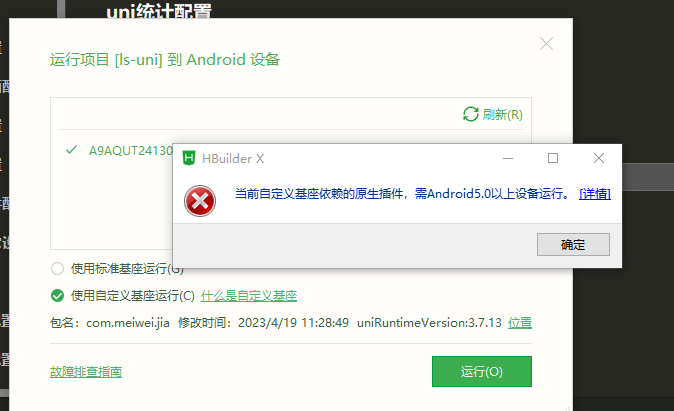Minimize the HBuilder X message box

pos(508,158)
